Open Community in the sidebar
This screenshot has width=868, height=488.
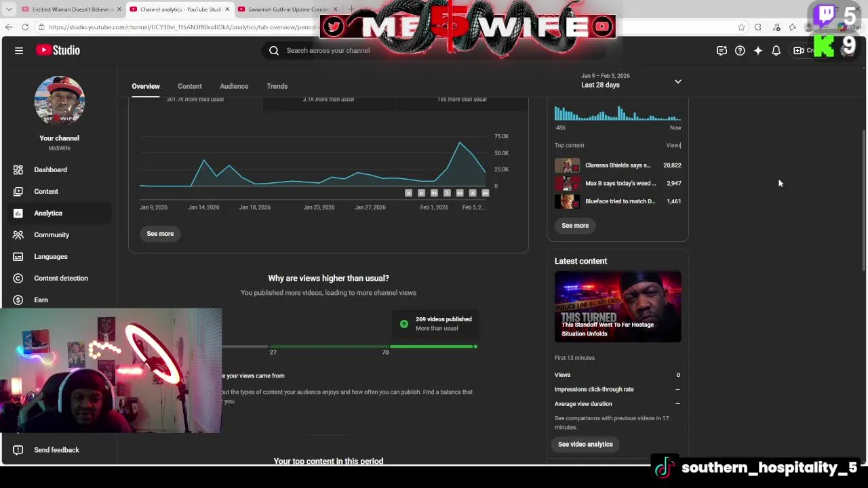coord(58,235)
